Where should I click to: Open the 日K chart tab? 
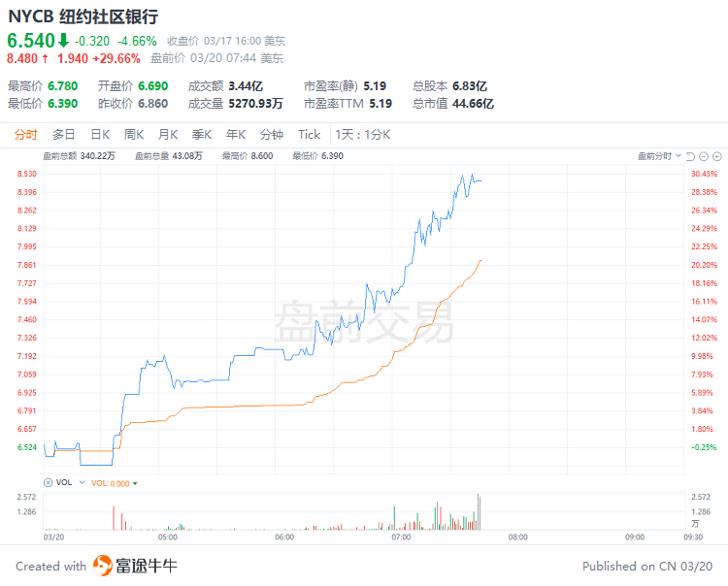[100, 135]
